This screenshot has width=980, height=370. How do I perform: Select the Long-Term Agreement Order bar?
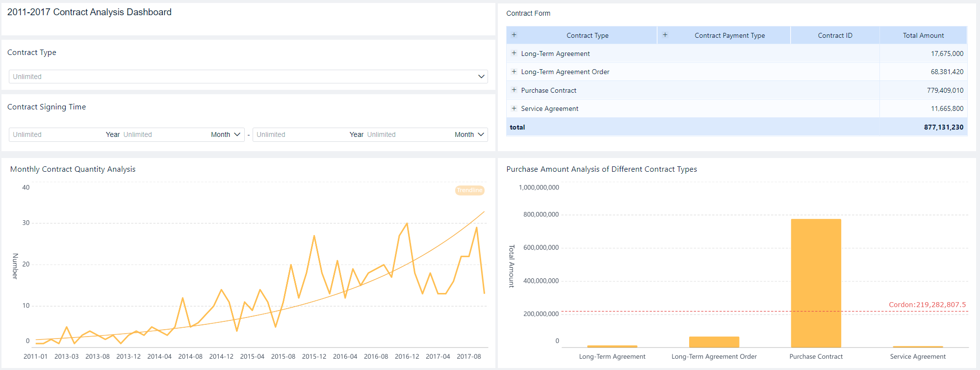[x=714, y=342]
